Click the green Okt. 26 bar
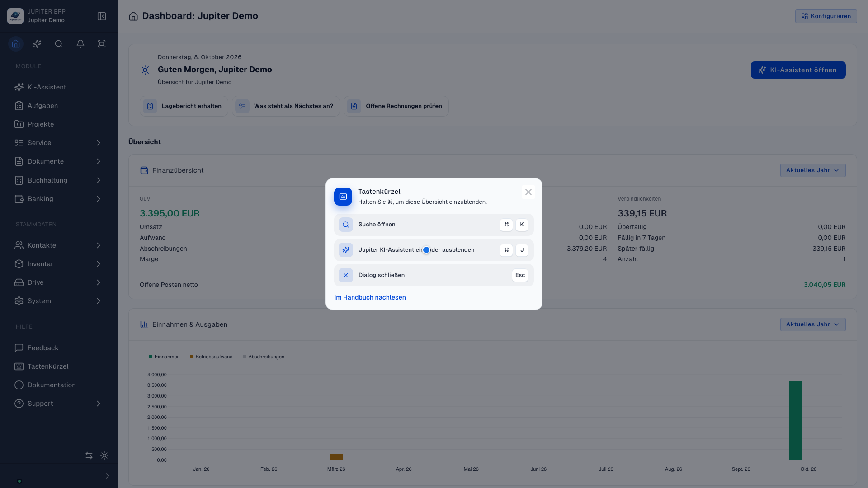The width and height of the screenshot is (868, 488). (795, 421)
